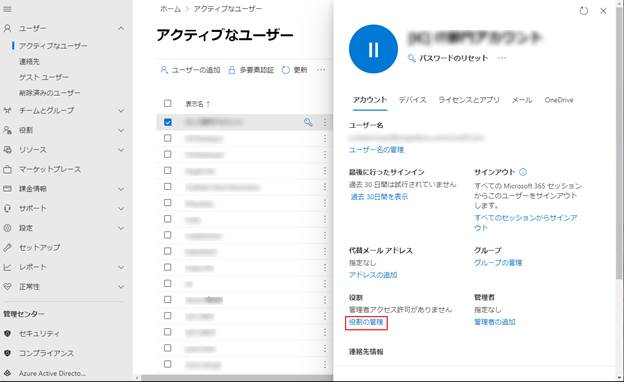Click the 役割 sidebar icon

click(x=7, y=130)
